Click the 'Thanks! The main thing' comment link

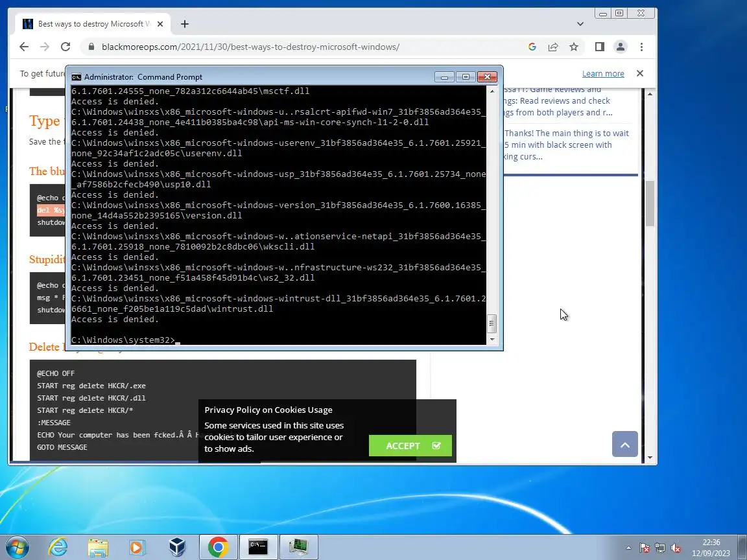coord(567,145)
